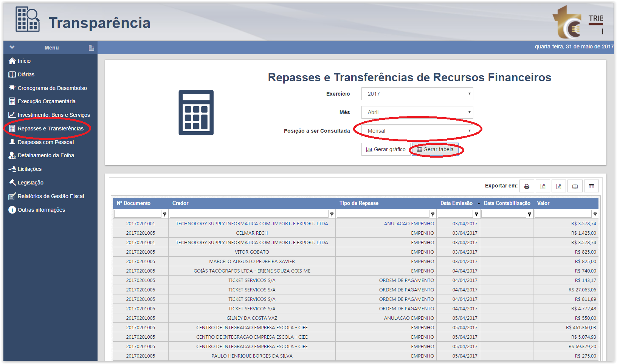Select Licitações in the sidebar
The height and width of the screenshot is (364, 617).
click(x=29, y=169)
